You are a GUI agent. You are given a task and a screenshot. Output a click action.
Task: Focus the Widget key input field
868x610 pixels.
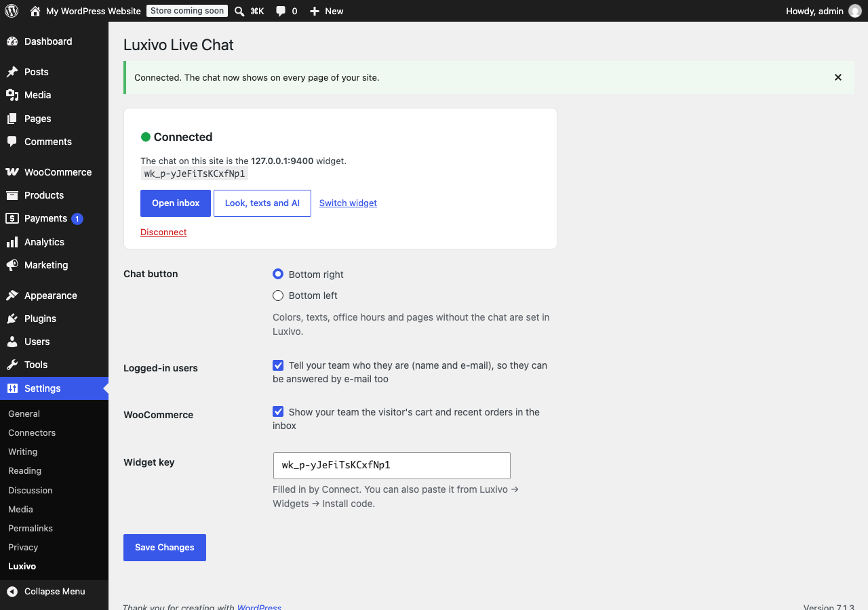[391, 466]
